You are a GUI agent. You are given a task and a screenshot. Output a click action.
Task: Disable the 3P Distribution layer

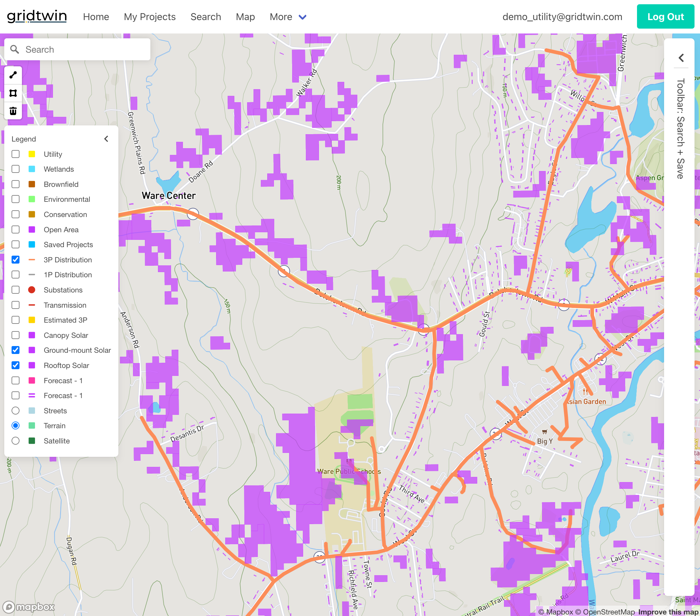[x=16, y=260]
